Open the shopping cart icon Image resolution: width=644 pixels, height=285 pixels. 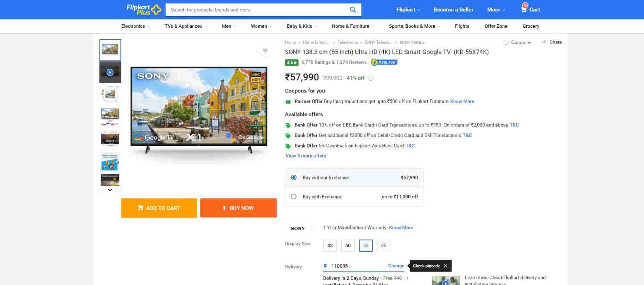pyautogui.click(x=524, y=9)
